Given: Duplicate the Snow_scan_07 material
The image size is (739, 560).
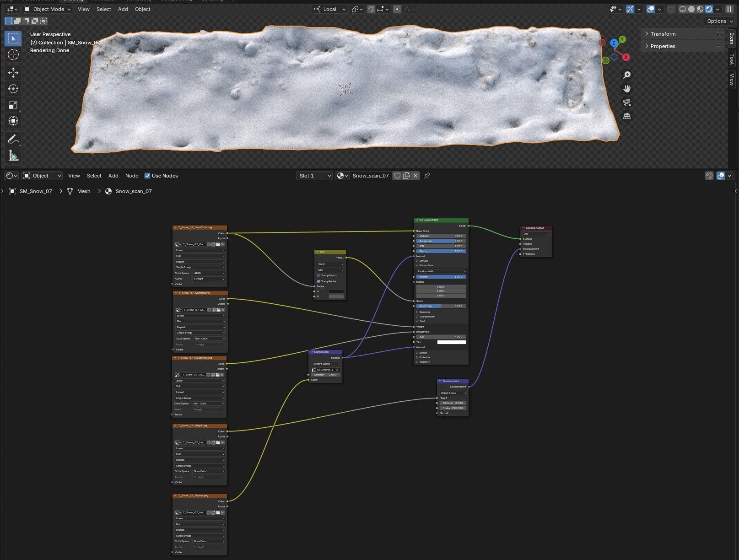Looking at the screenshot, I should click(x=406, y=176).
